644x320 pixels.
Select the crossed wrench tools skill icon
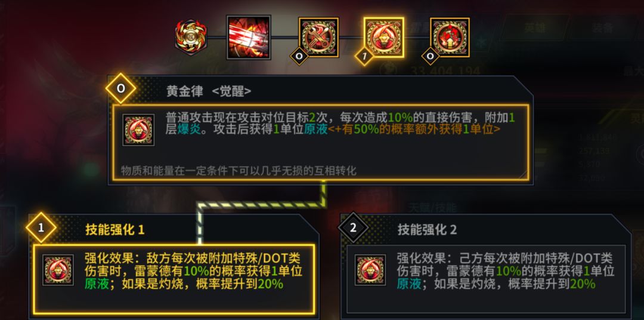coord(318,38)
